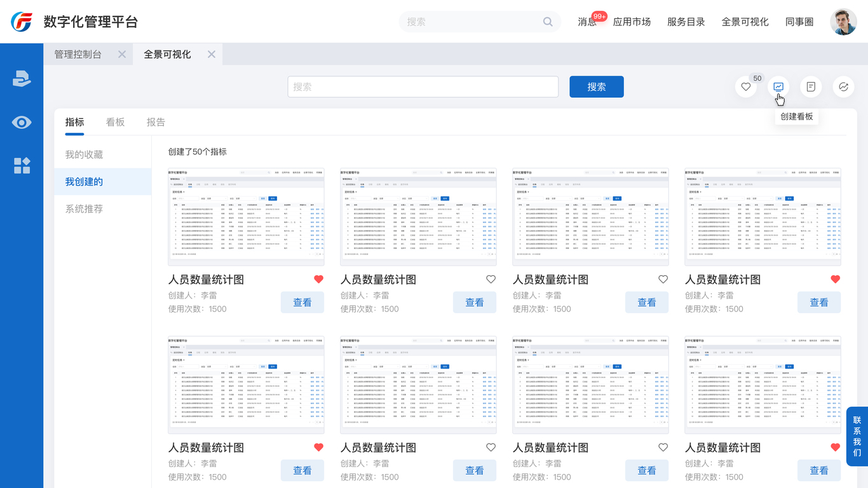This screenshot has width=868, height=488.
Task: Click the platform logo in the header
Action: (22, 22)
